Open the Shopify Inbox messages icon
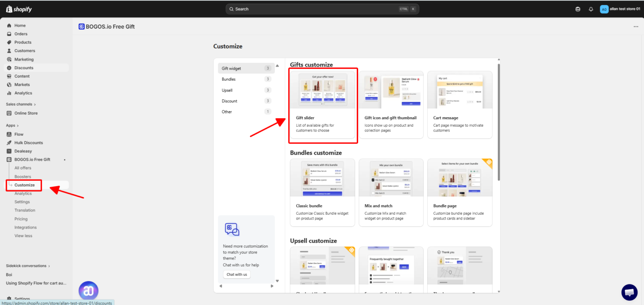Image resolution: width=644 pixels, height=305 pixels. click(578, 9)
